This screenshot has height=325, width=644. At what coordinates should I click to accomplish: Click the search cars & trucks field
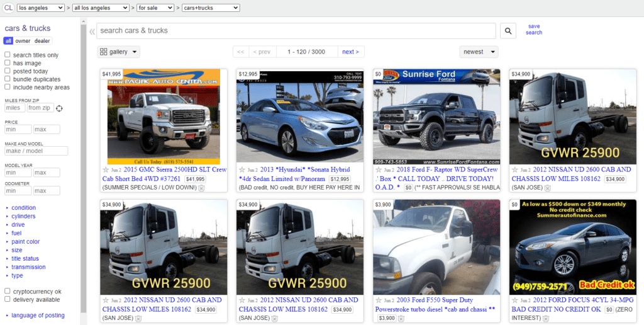(x=296, y=31)
